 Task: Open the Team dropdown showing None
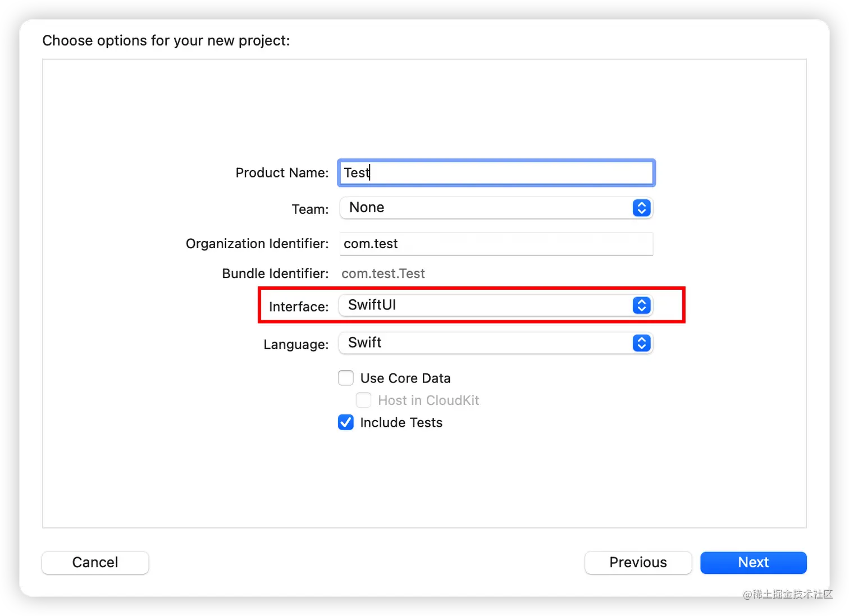click(496, 208)
